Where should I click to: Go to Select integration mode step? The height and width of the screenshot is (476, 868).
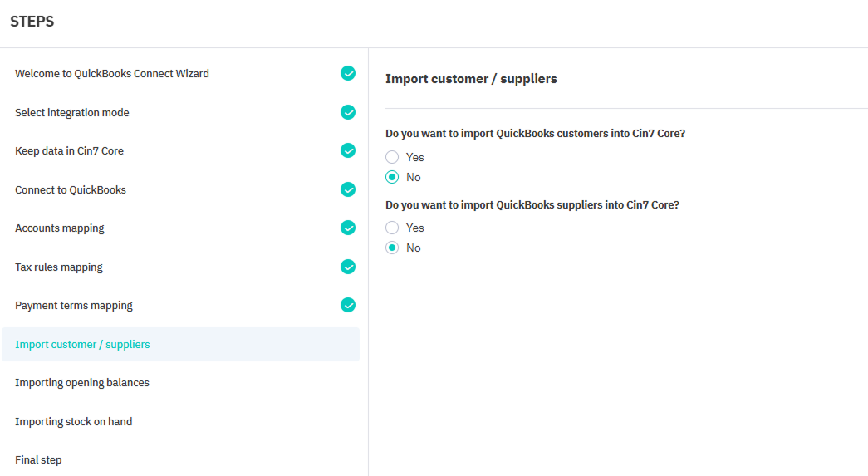tap(72, 113)
